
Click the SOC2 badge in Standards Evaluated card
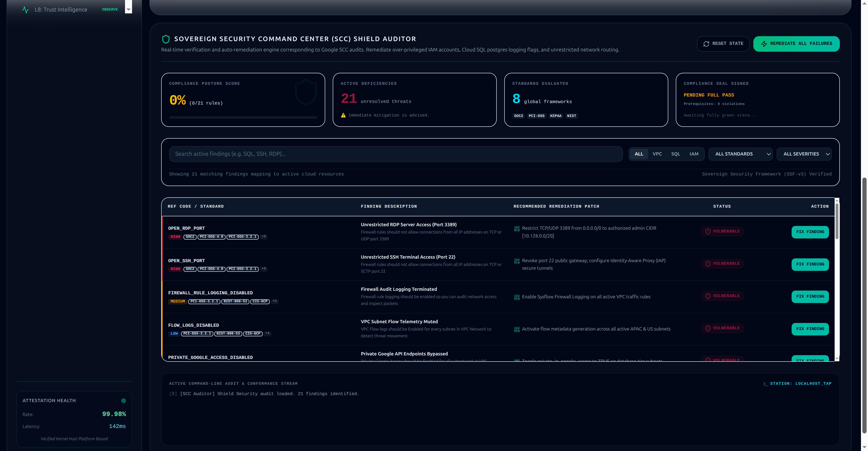click(518, 116)
